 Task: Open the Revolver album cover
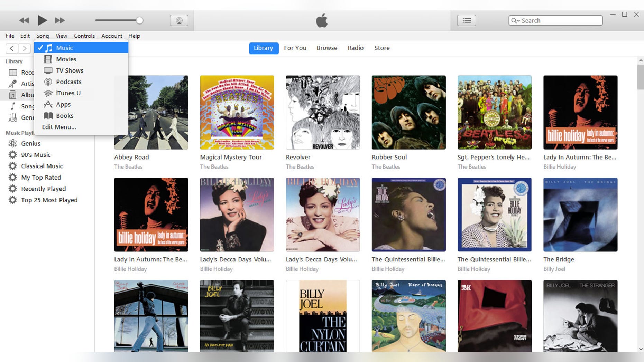pyautogui.click(x=323, y=112)
